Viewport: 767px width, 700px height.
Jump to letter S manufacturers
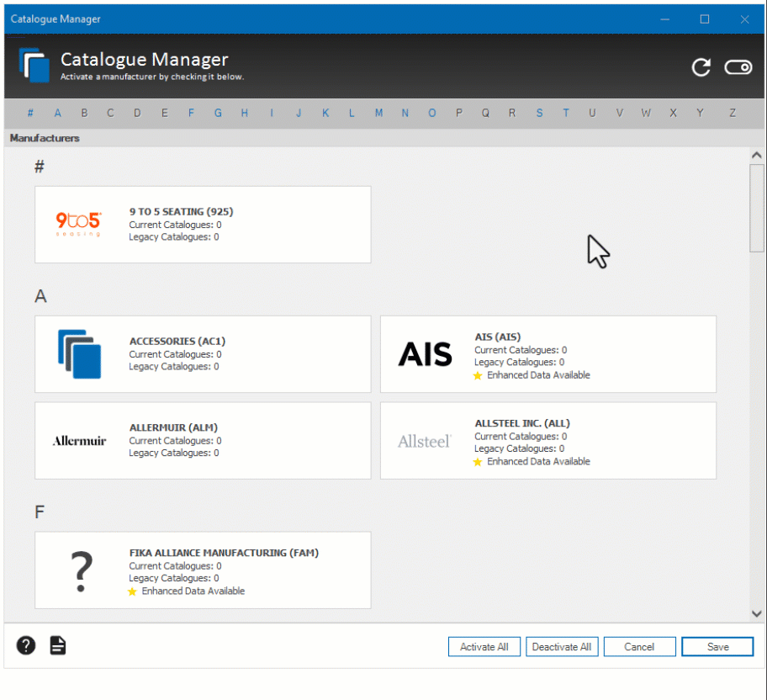click(x=539, y=113)
